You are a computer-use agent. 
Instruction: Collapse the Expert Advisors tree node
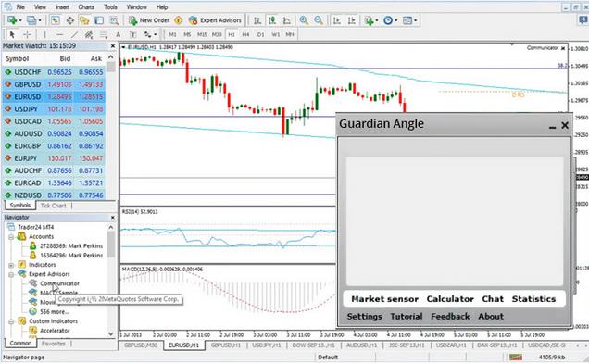click(x=11, y=274)
